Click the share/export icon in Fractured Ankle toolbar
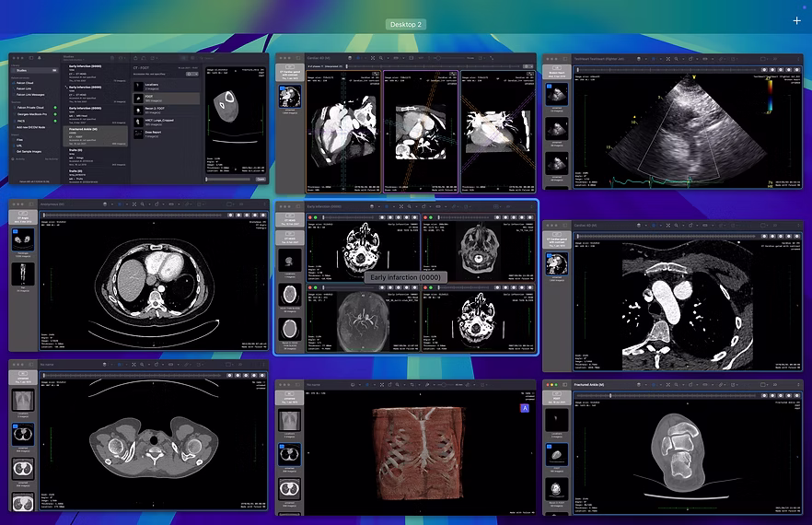The height and width of the screenshot is (525, 812). [x=733, y=385]
